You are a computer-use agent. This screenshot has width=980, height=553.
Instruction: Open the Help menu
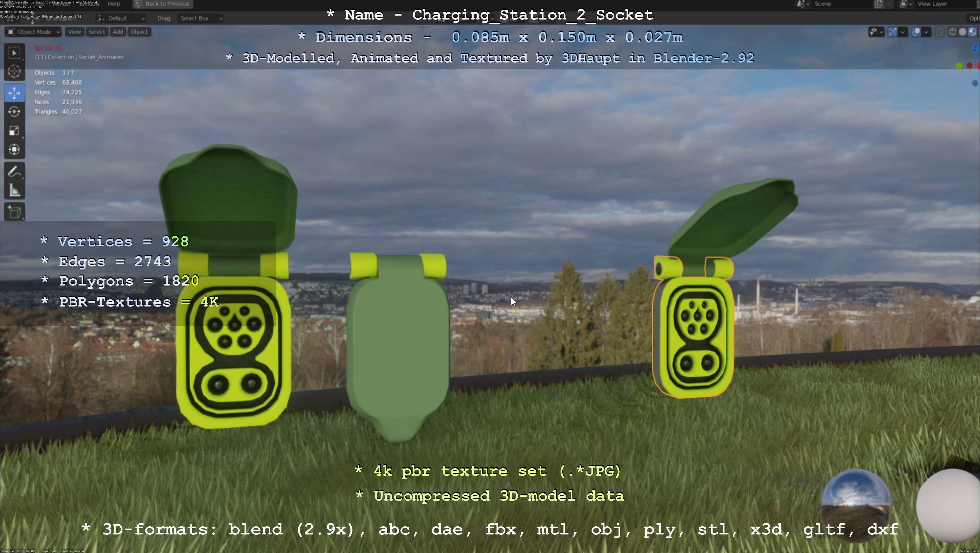[114, 4]
